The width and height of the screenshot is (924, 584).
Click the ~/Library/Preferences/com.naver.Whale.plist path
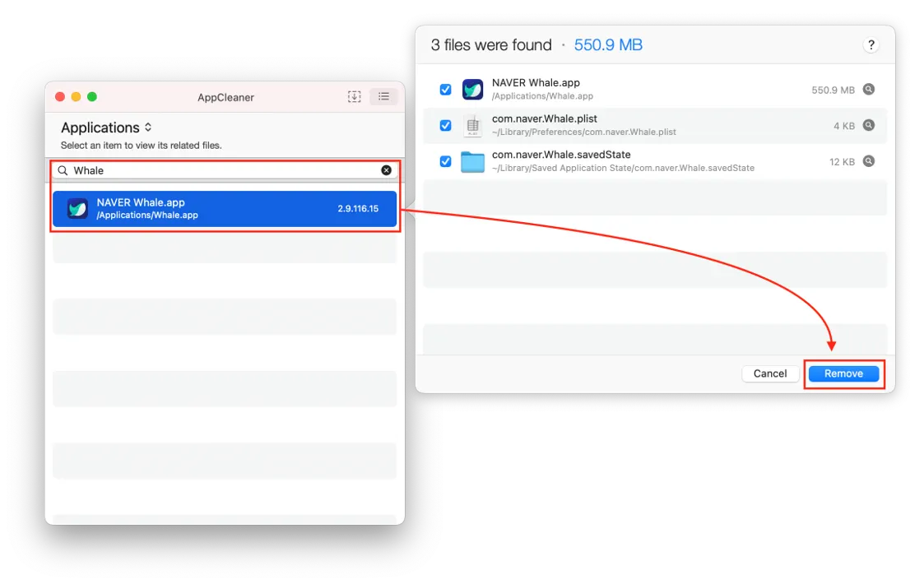(x=584, y=132)
